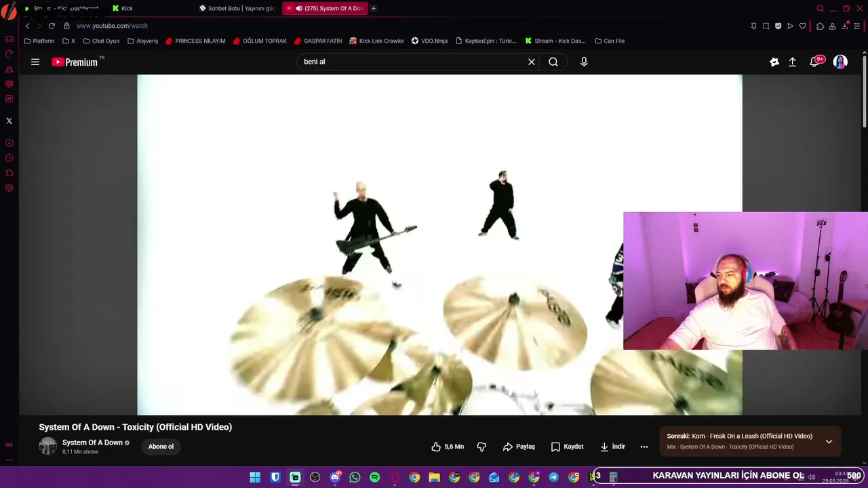Open History clock icon in sidebar
The image size is (868, 488).
(x=9, y=158)
